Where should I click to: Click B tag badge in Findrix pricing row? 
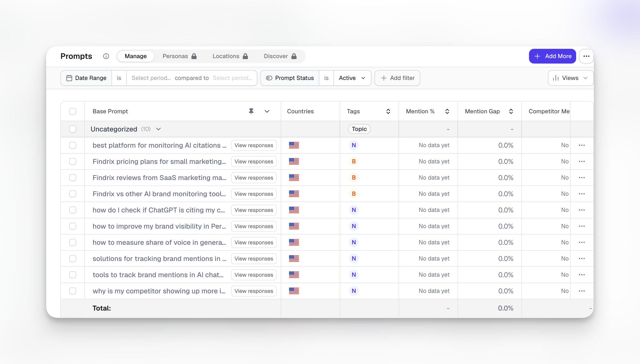click(x=354, y=161)
